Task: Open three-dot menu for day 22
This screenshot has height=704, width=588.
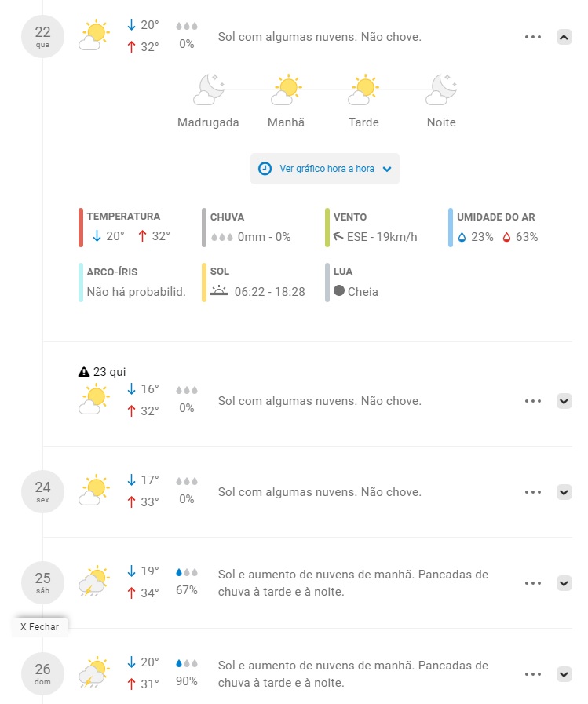Action: [533, 37]
